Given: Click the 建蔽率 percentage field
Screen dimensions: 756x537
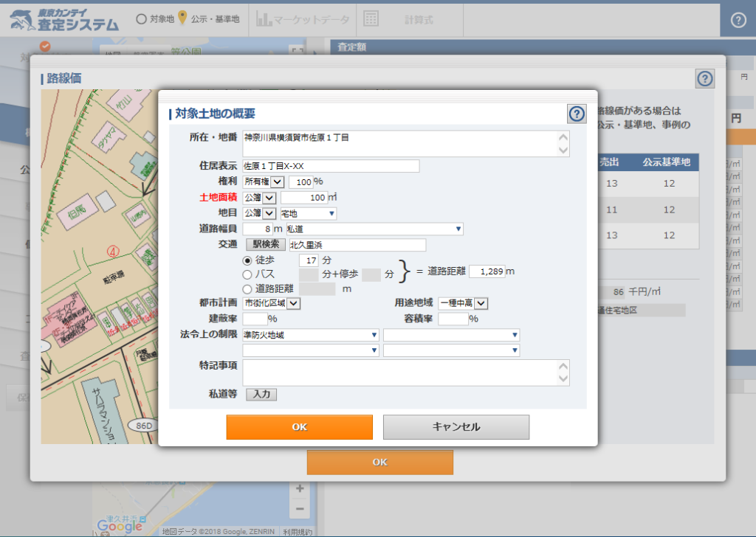Looking at the screenshot, I should 255,319.
